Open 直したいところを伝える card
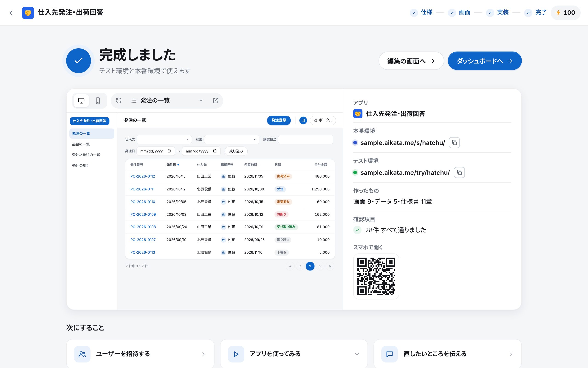 tap(448, 354)
